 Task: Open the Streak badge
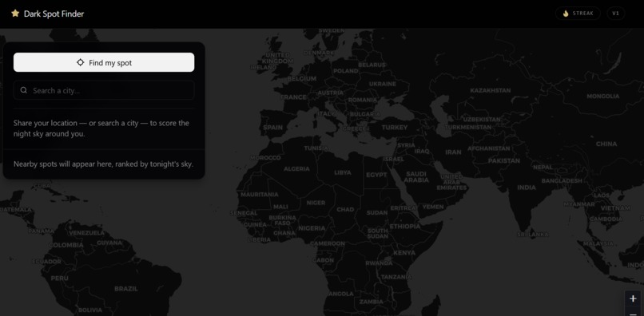pyautogui.click(x=578, y=14)
